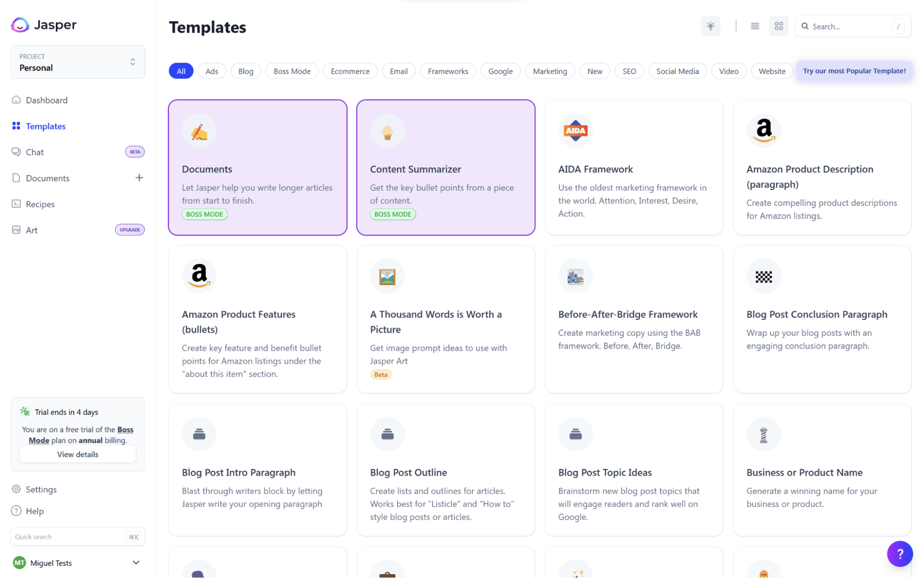Click the BETA badge next to Chat
This screenshot has width=924, height=578.
pyautogui.click(x=135, y=152)
